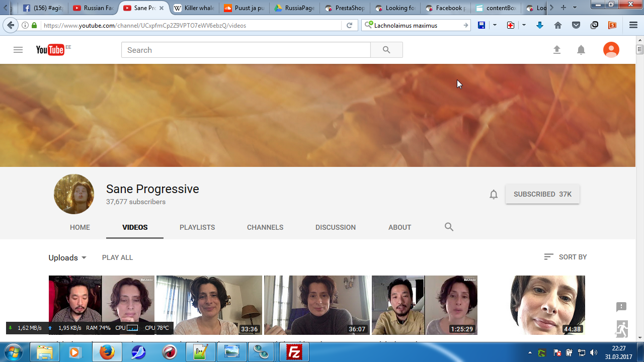Close the Sane Progressive browser tab
Image resolution: width=644 pixels, height=362 pixels.
click(162, 8)
